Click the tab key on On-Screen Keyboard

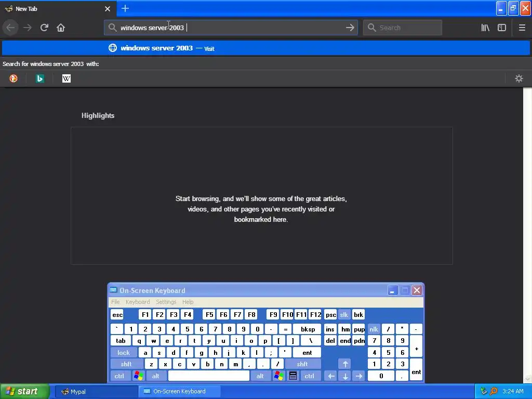[x=121, y=341]
